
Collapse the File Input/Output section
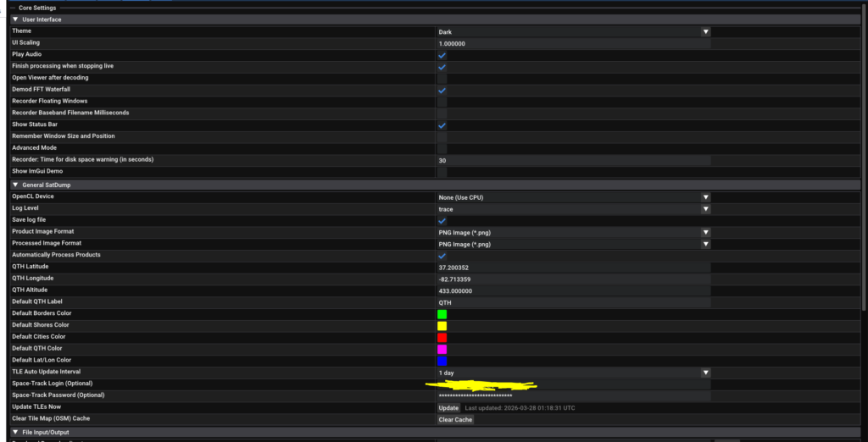click(x=15, y=433)
